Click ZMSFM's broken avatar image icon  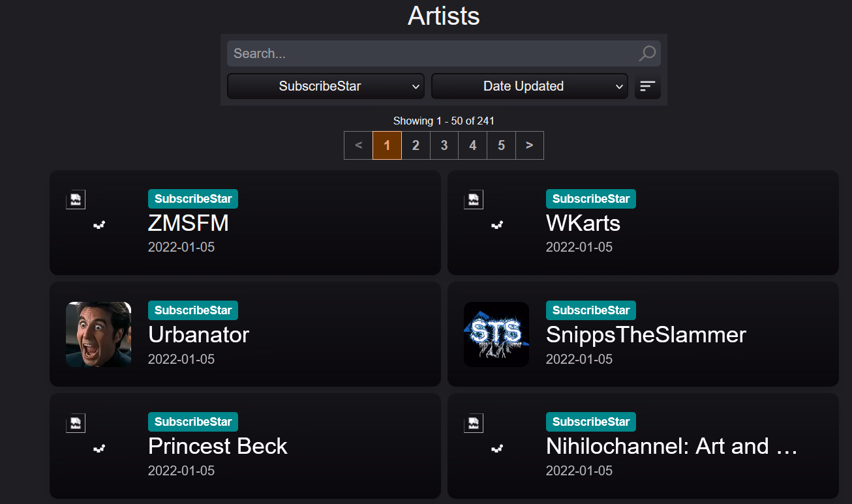(76, 200)
